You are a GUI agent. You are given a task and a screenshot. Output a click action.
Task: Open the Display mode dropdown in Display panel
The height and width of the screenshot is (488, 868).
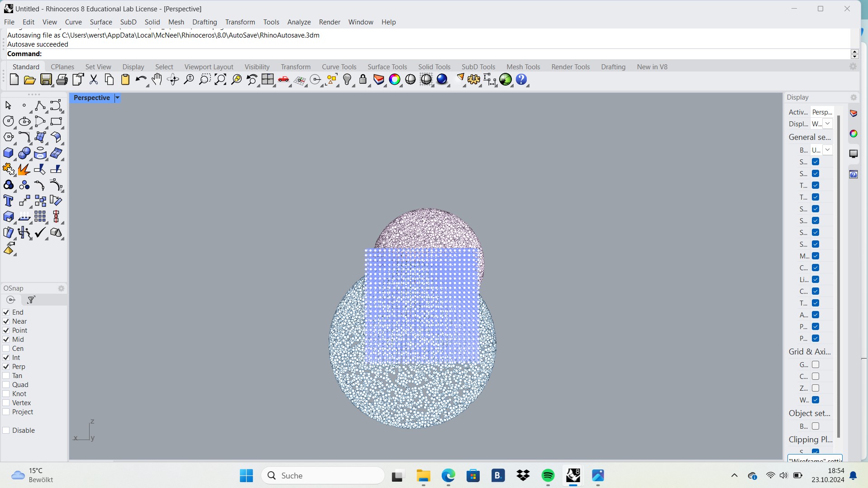(827, 124)
